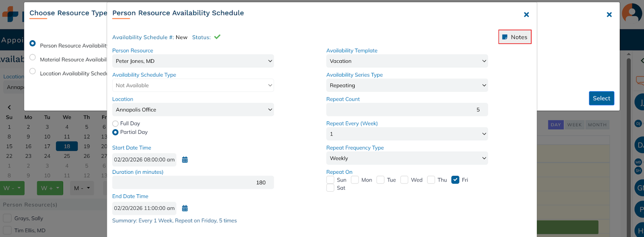Check the Grays, Sally person resource

tap(7, 218)
